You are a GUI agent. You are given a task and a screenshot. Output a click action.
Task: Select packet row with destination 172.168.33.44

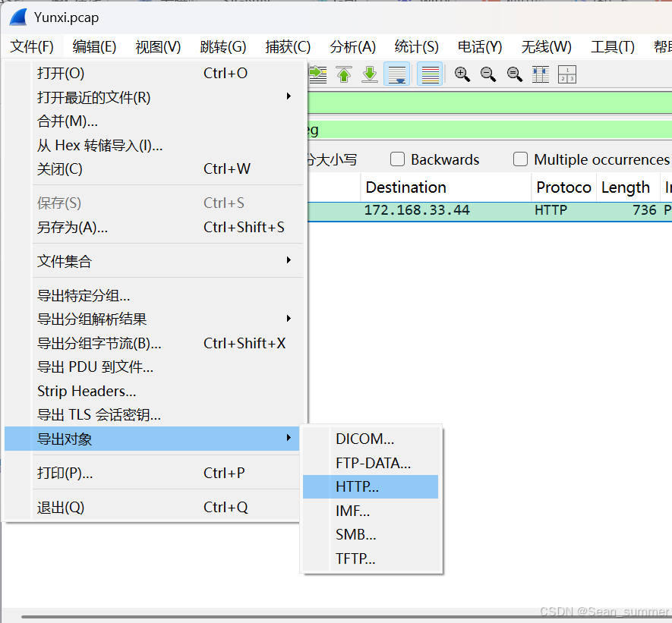click(x=490, y=210)
